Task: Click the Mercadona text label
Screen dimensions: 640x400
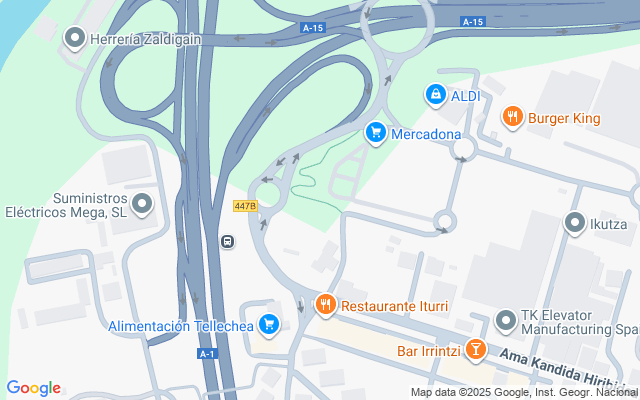Action: coord(426,134)
